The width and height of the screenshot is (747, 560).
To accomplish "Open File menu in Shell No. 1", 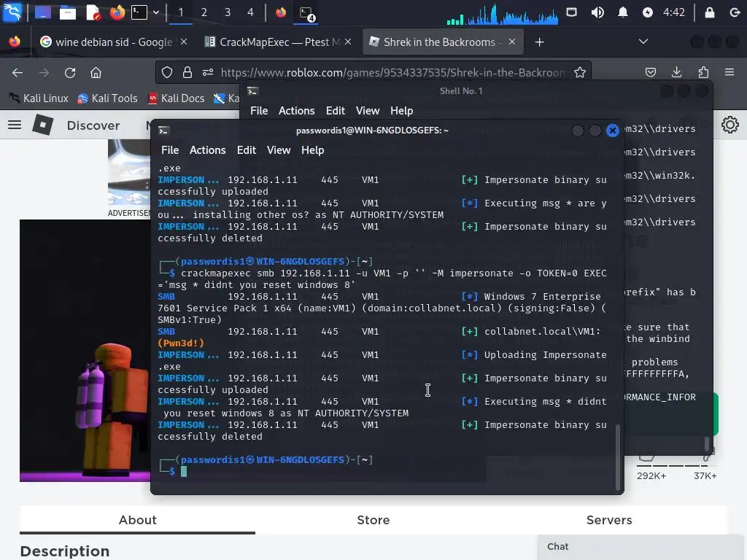I will coord(259,111).
